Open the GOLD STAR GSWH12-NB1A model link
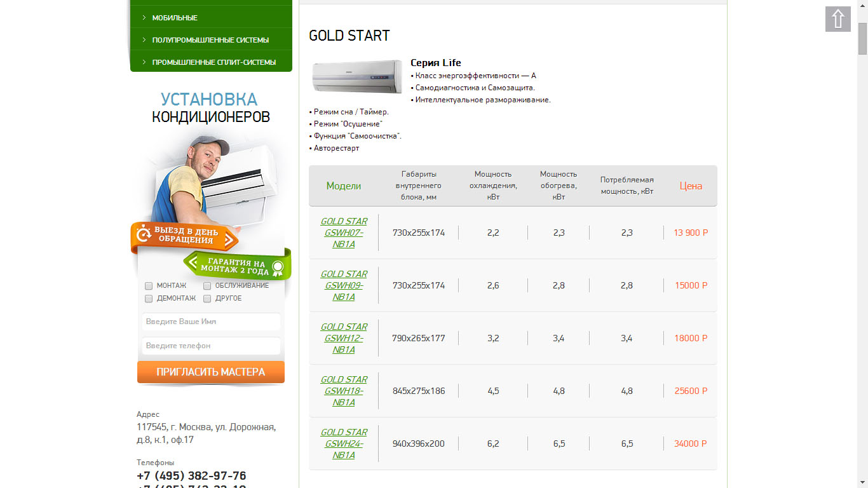Screen dimensions: 868x488 (x=344, y=337)
